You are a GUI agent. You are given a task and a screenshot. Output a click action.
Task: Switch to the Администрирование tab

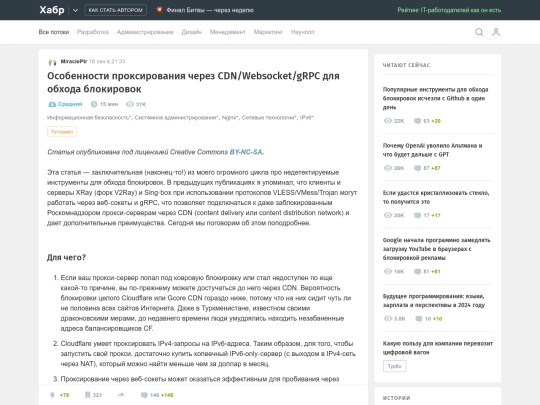[145, 32]
